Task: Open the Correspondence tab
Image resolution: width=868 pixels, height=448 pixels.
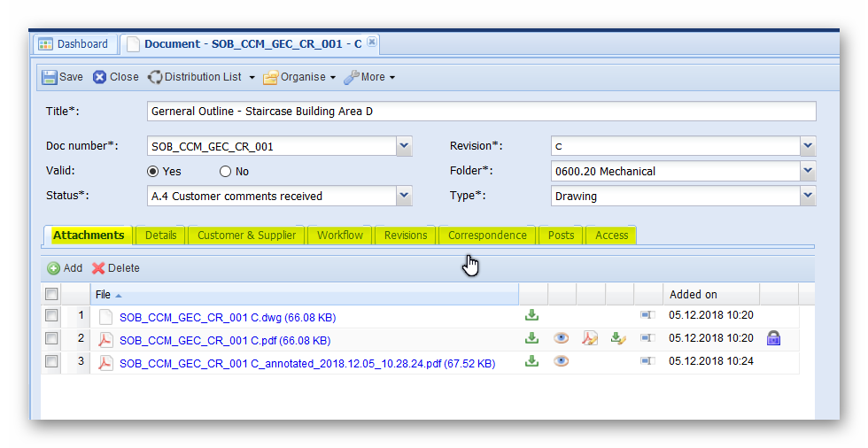Action: point(487,236)
